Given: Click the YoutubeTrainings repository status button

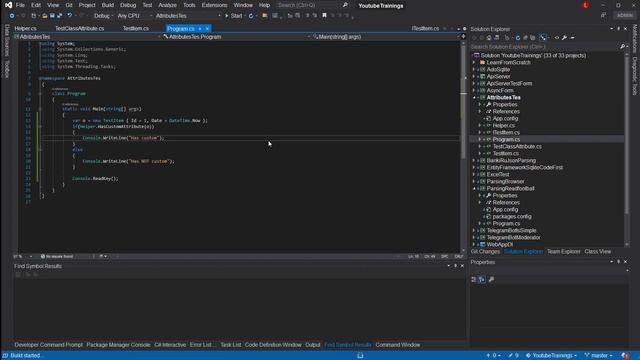Looking at the screenshot, I should (551, 356).
